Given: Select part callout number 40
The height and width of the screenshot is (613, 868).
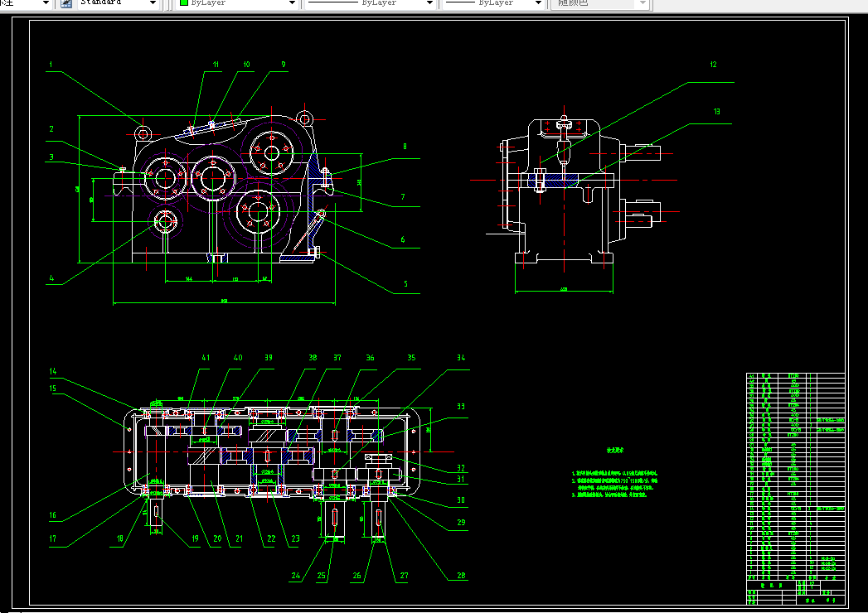Looking at the screenshot, I should pyautogui.click(x=237, y=358).
